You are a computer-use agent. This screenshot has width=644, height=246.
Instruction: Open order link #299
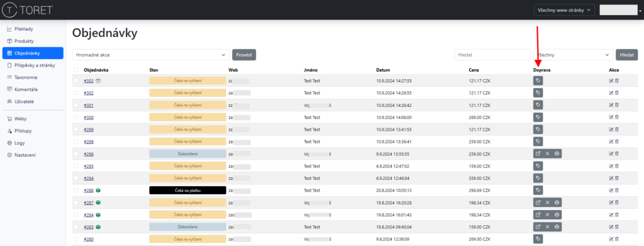coord(89,130)
